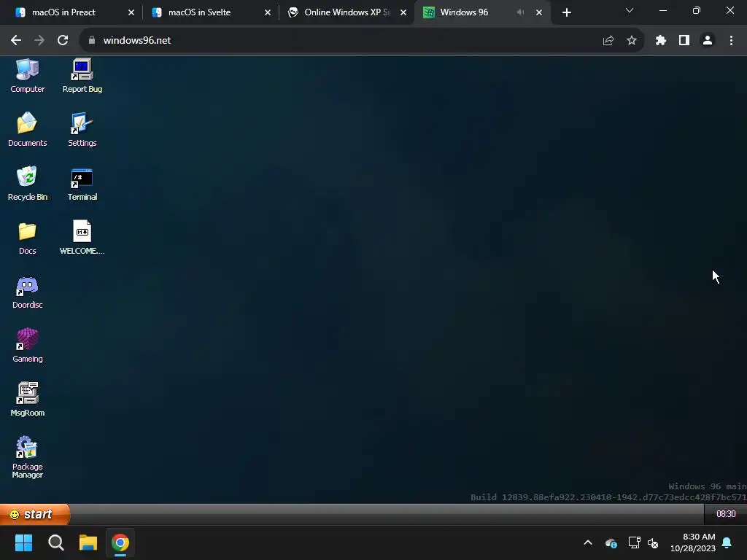The height and width of the screenshot is (560, 747).
Task: Open Windows taskbar Search
Action: 55,542
